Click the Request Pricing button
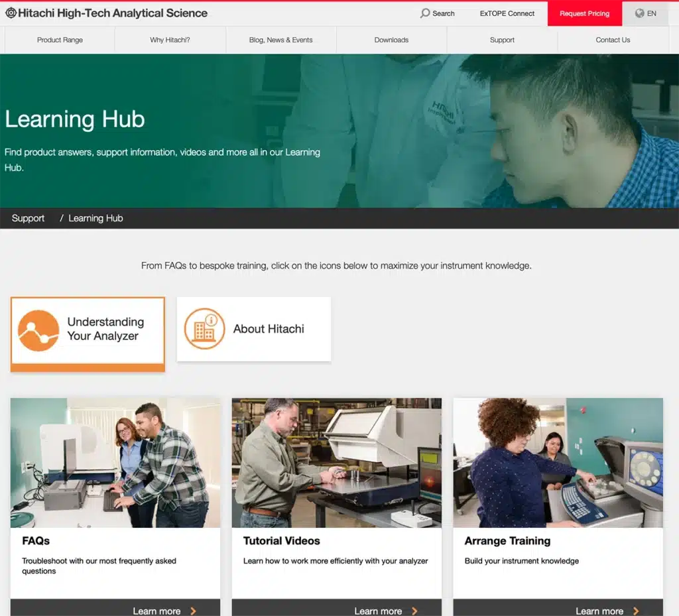This screenshot has height=616, width=679. click(x=584, y=13)
